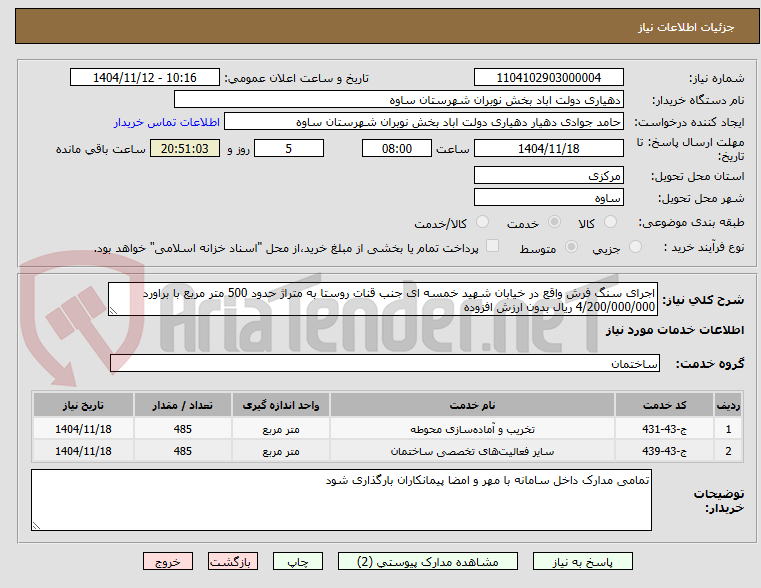Click the general description textarea 'شرح کلی نیاز'
761x588 pixels.
[382, 299]
